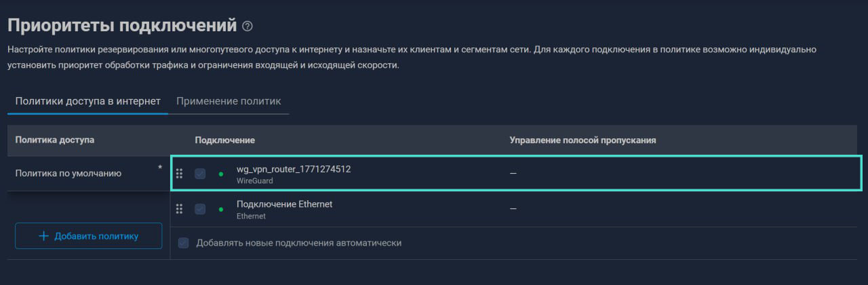Click the green status dot of Ethernet connection
Screen dimensions: 868x285
pos(220,210)
